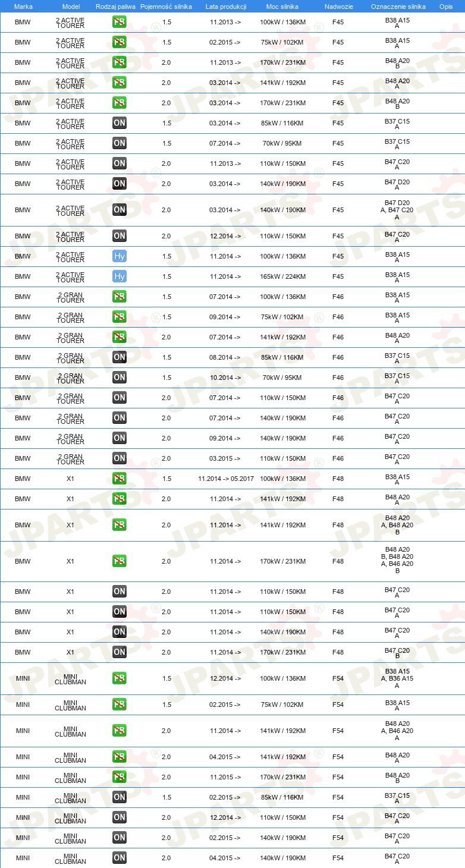Click engine code B47 C20 B in the X1 row

(x=397, y=653)
